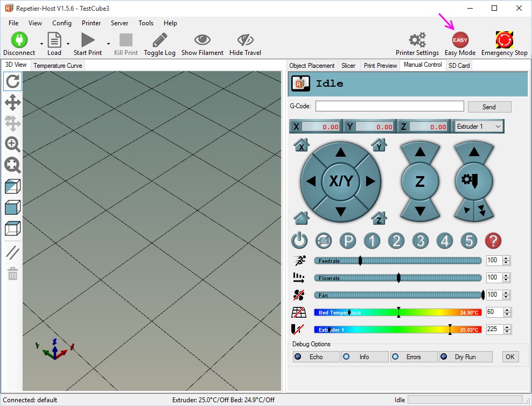Expand the Disconnect dropdown arrow

coord(42,44)
